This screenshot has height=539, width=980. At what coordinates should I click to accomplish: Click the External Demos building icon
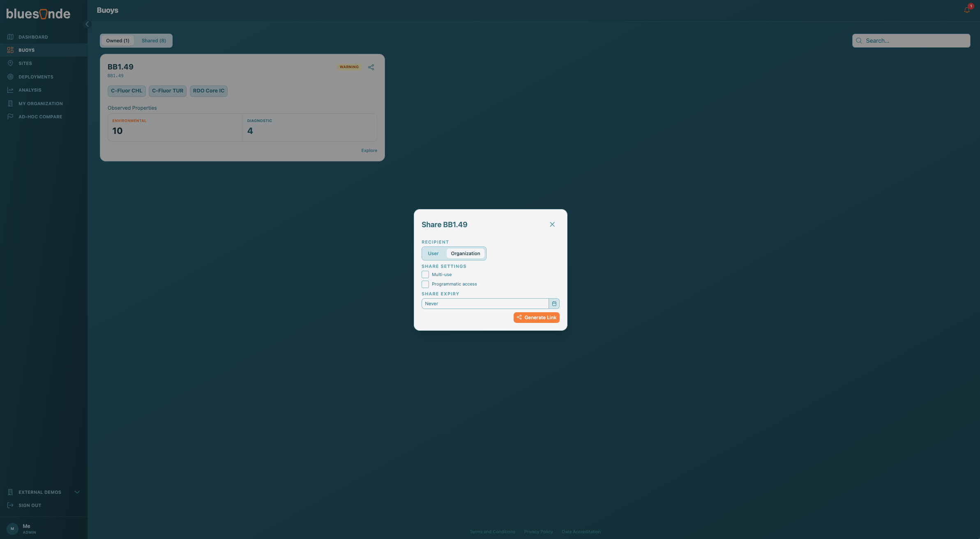click(x=10, y=492)
